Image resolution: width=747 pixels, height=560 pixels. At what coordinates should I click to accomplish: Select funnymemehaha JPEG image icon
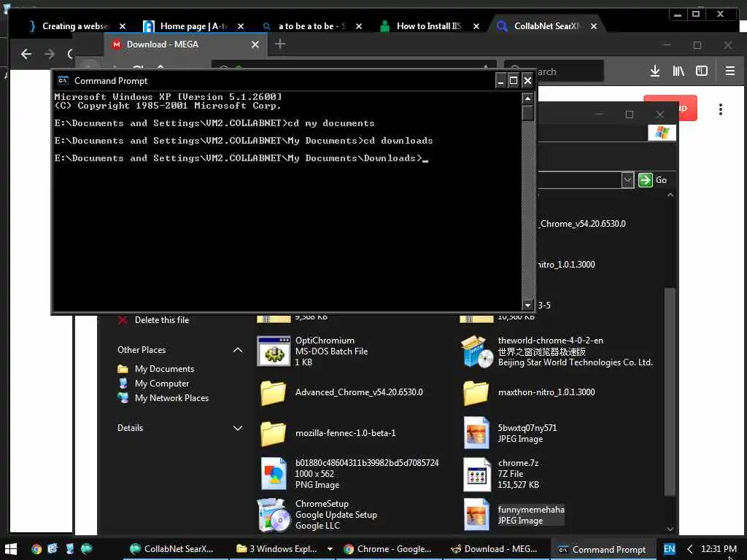pos(476,514)
